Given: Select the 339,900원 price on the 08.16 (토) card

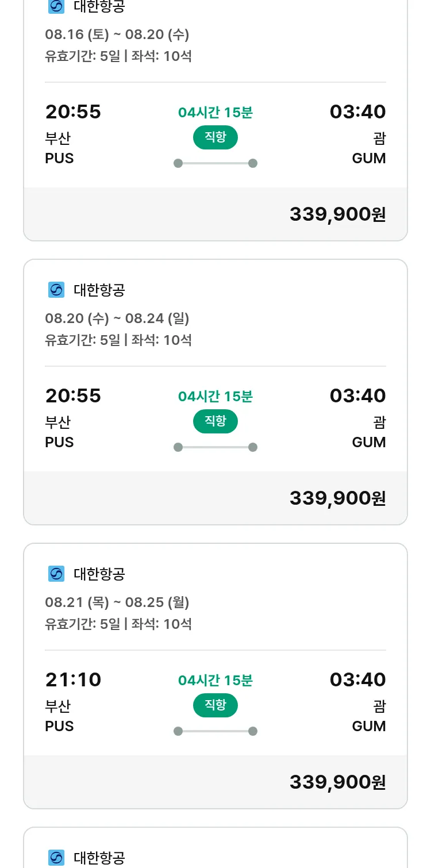Looking at the screenshot, I should [x=337, y=214].
